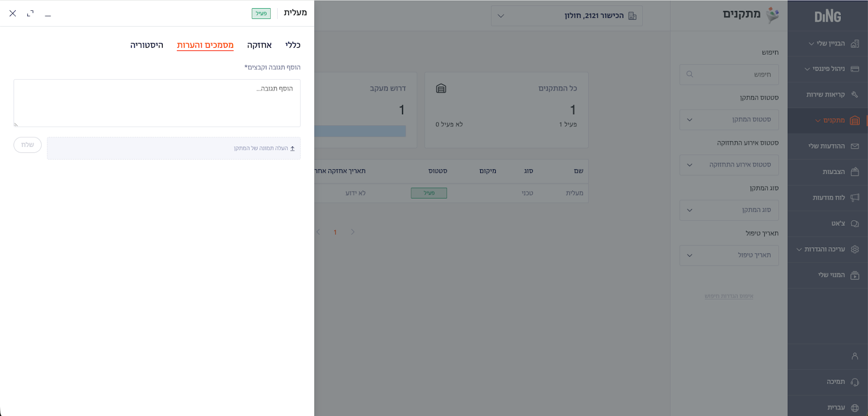The height and width of the screenshot is (416, 868).
Task: Switch to the אחזקה tab
Action: click(x=259, y=45)
